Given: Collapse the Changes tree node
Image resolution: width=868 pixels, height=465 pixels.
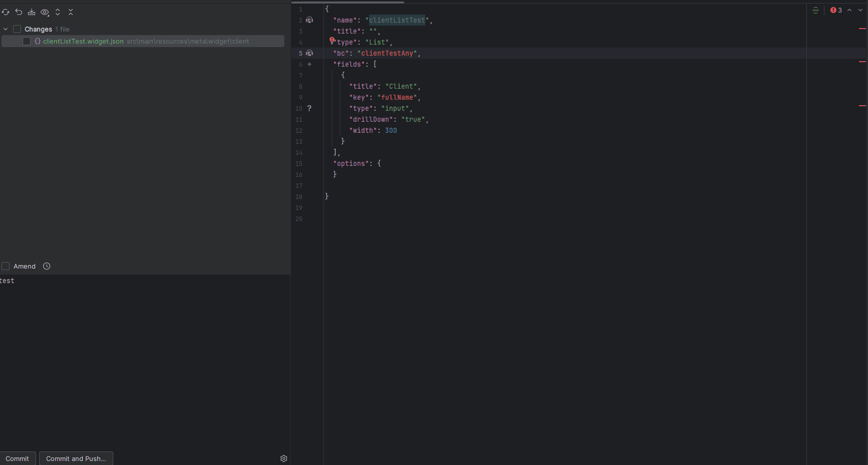Looking at the screenshot, I should click(x=6, y=29).
